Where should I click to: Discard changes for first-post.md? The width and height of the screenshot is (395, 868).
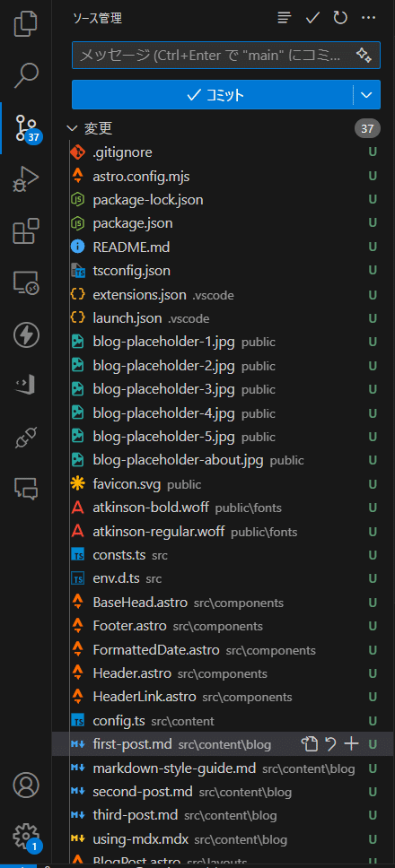pos(331,744)
